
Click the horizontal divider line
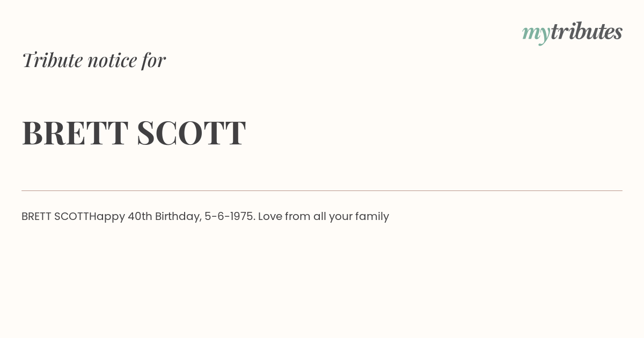[322, 190]
